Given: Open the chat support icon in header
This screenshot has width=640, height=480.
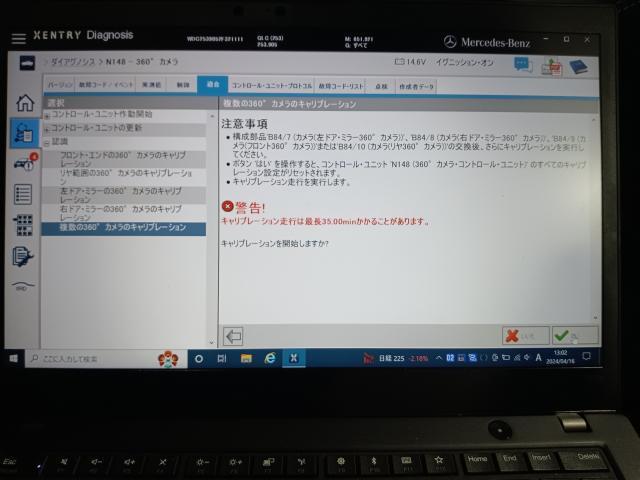Looking at the screenshot, I should click(523, 64).
